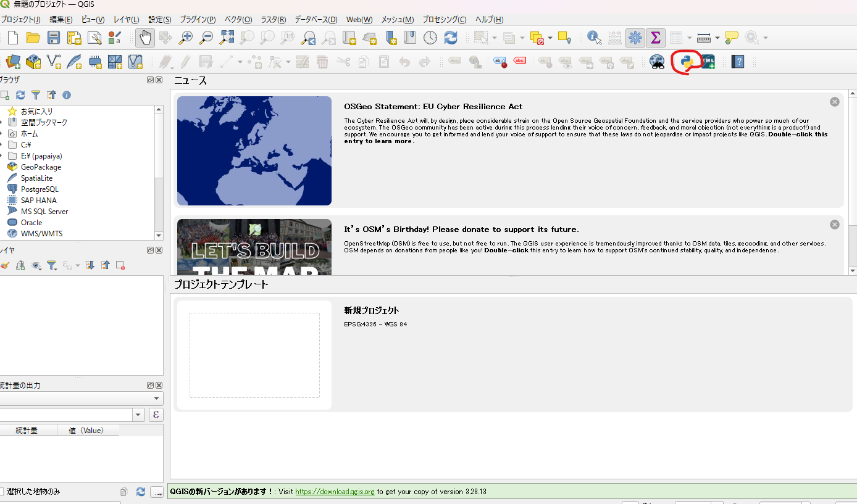The height and width of the screenshot is (504, 857).
Task: Open the Processing toolbox
Action: point(635,38)
